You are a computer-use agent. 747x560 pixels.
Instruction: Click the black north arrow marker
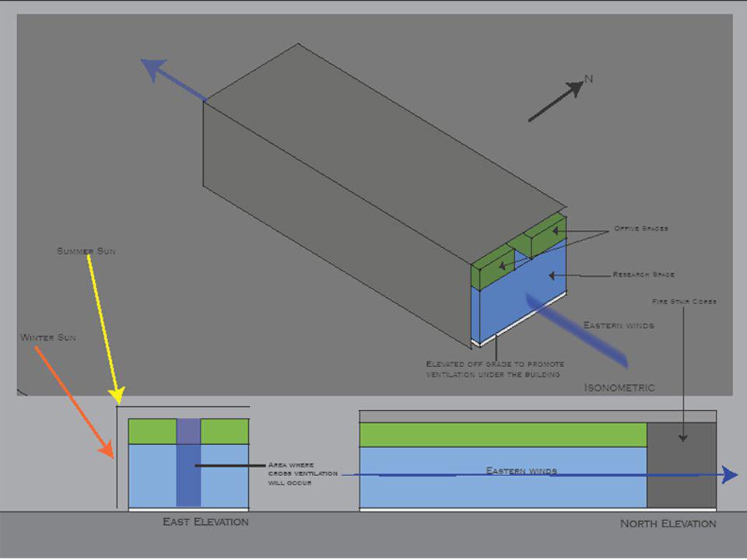click(556, 101)
